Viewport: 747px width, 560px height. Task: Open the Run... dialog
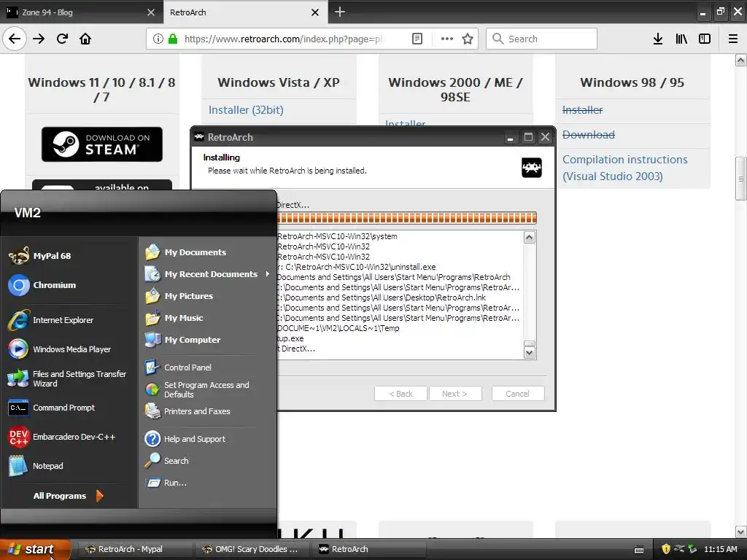point(206,483)
